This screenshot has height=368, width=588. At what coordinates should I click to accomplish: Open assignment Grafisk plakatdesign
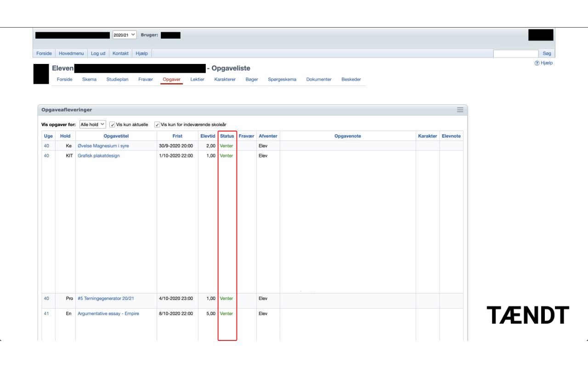point(99,155)
